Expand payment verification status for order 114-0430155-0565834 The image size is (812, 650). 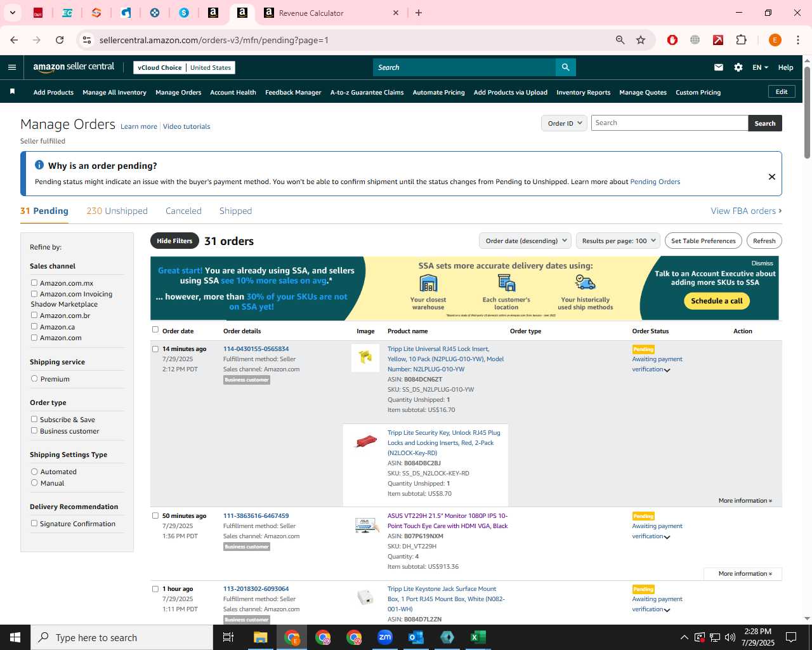[x=667, y=370]
